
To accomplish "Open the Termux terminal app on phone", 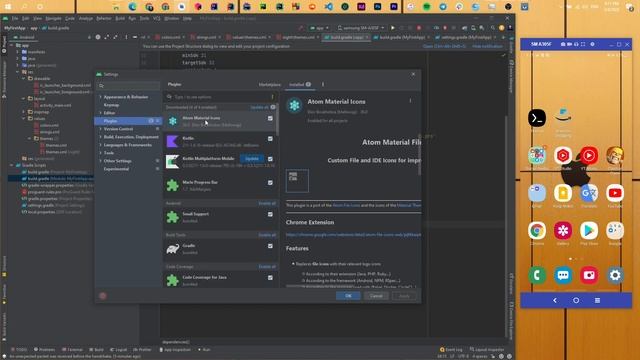I will click(x=537, y=118).
